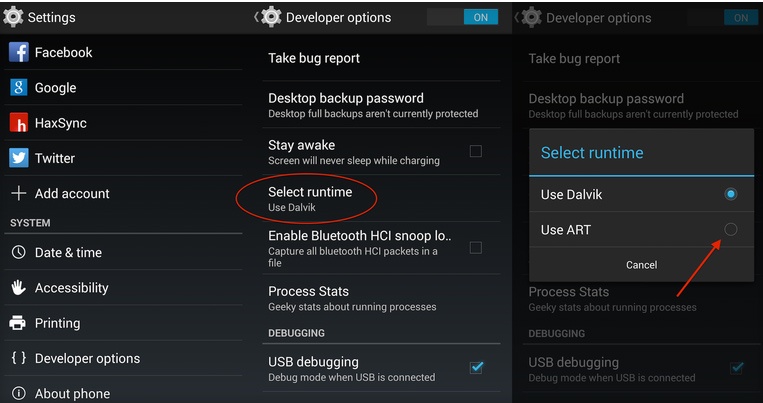Uncheck the USB debugging checkbox

pyautogui.click(x=476, y=368)
